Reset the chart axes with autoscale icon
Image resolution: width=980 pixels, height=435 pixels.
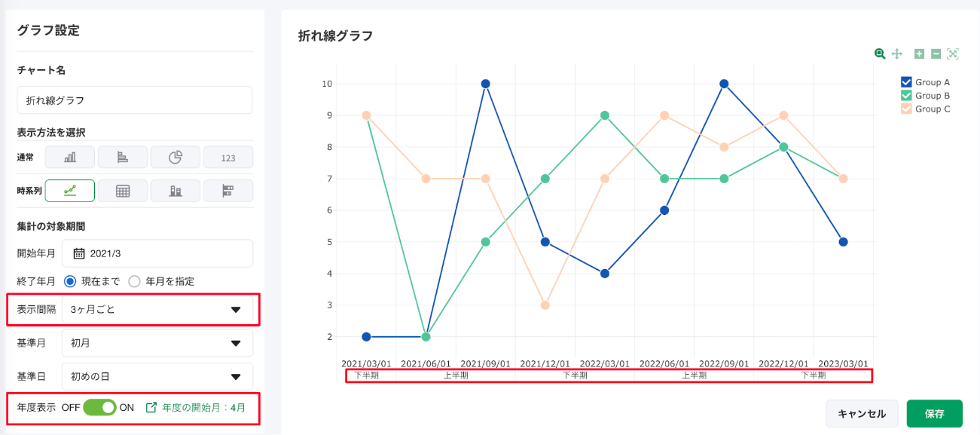(x=953, y=54)
